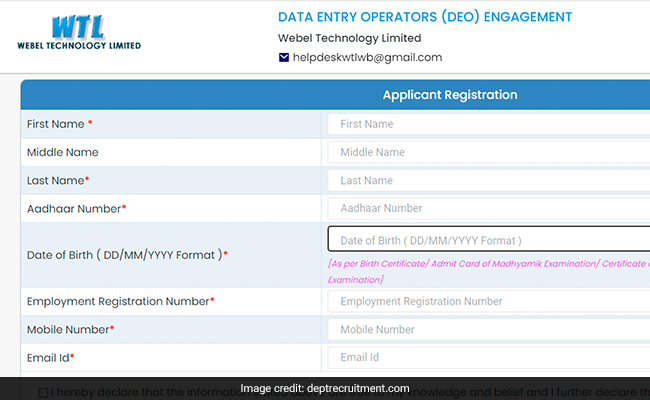Click the Aadhaar Number input field
The image size is (650, 400).
click(x=488, y=208)
